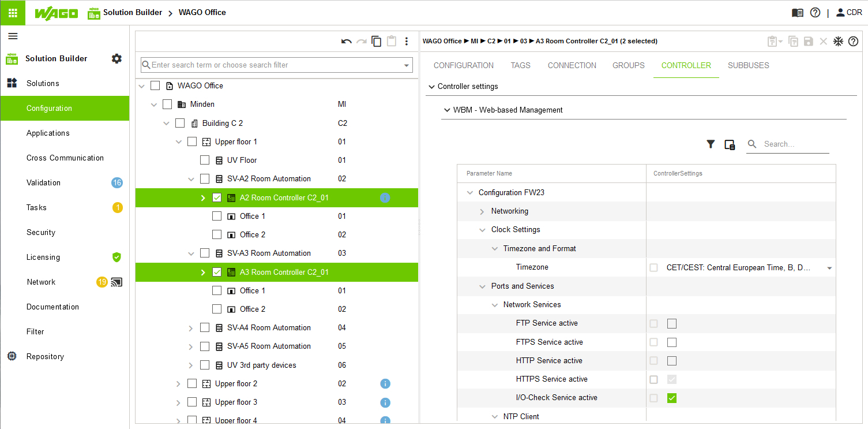The width and height of the screenshot is (868, 429).
Task: Open the three-dot more options menu
Action: pyautogui.click(x=407, y=42)
